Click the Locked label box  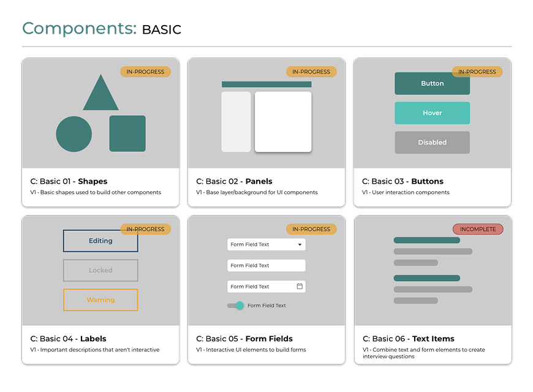click(x=100, y=270)
